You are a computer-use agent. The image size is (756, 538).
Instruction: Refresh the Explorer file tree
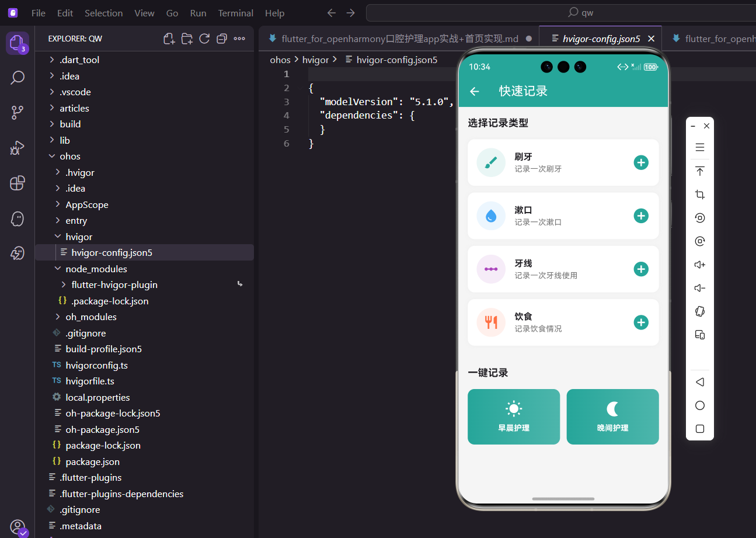click(x=204, y=39)
